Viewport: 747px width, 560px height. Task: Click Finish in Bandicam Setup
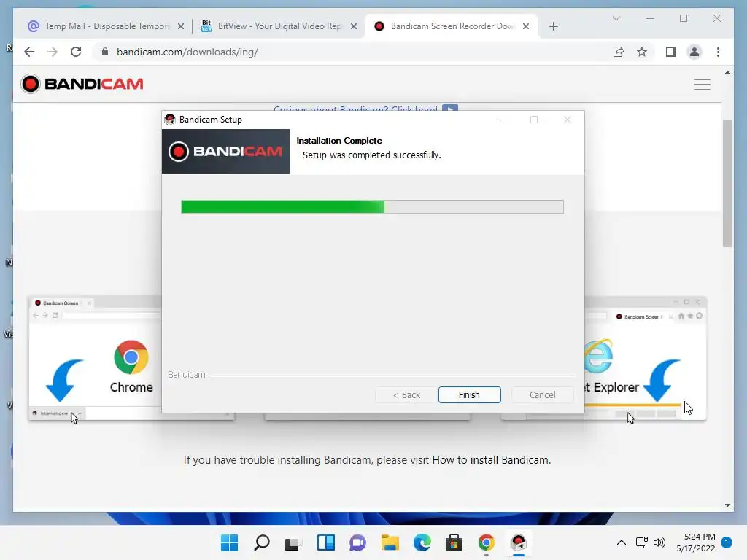coord(469,394)
